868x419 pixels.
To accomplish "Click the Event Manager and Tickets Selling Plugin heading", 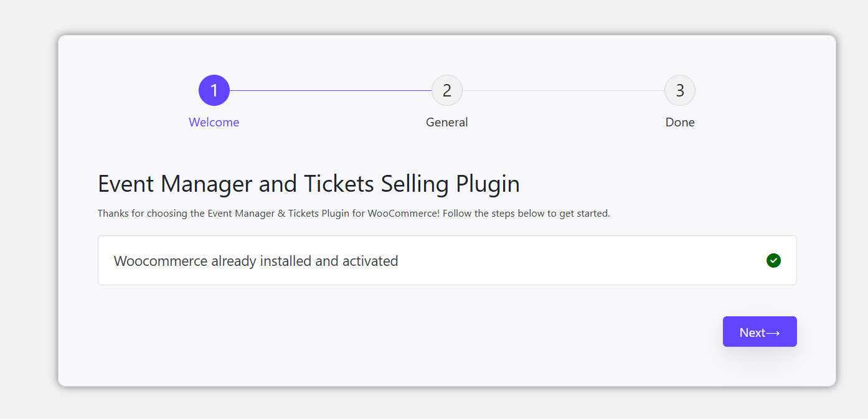I will 309,184.
